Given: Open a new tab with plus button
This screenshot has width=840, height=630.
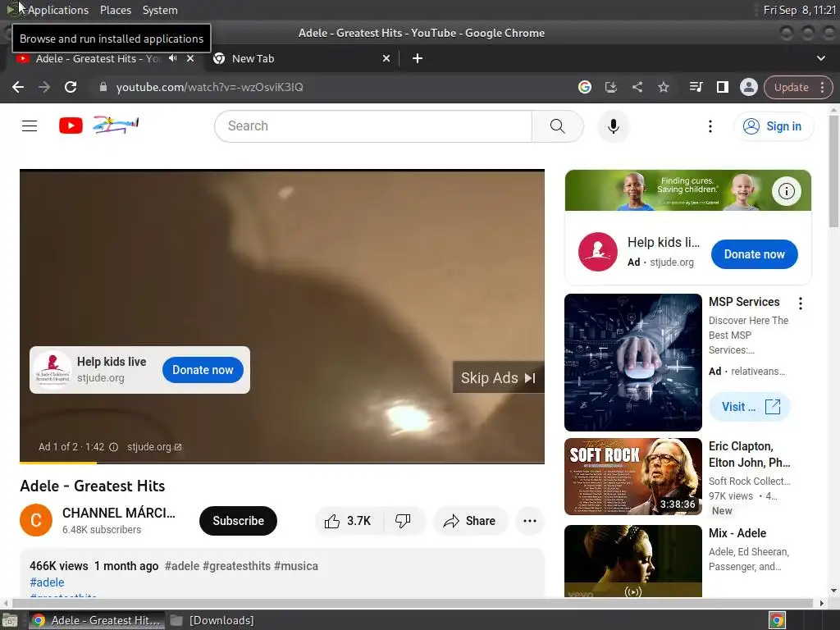Looking at the screenshot, I should (418, 58).
